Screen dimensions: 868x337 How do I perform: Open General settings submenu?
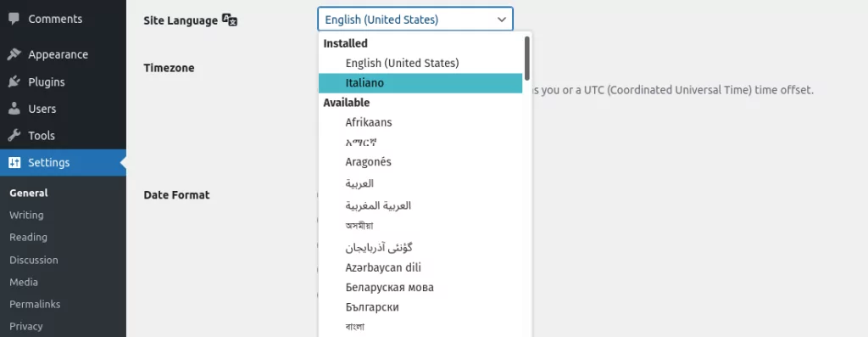[x=29, y=193]
